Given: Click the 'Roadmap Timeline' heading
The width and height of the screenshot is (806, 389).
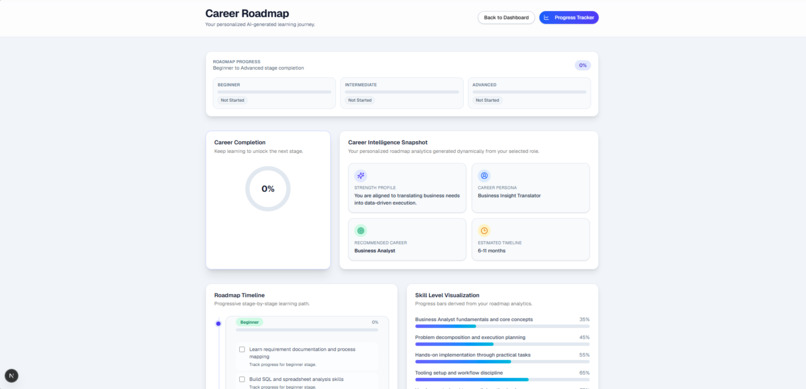Looking at the screenshot, I should tap(240, 295).
